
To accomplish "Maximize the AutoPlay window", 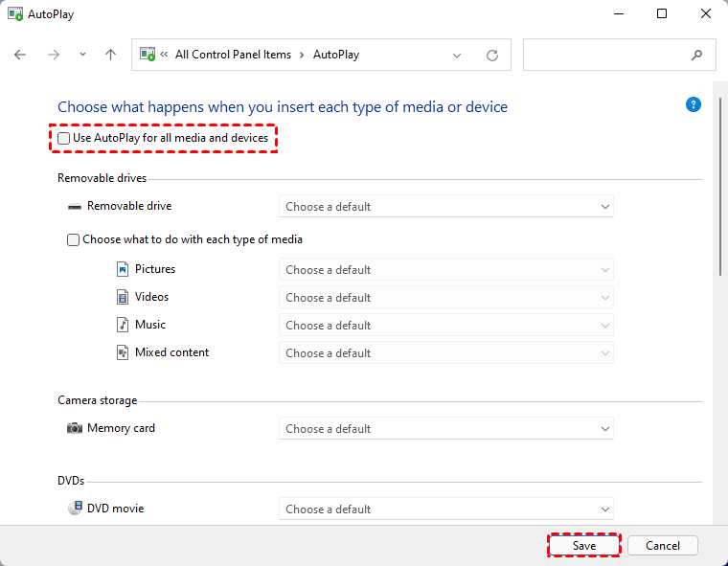I will point(662,14).
